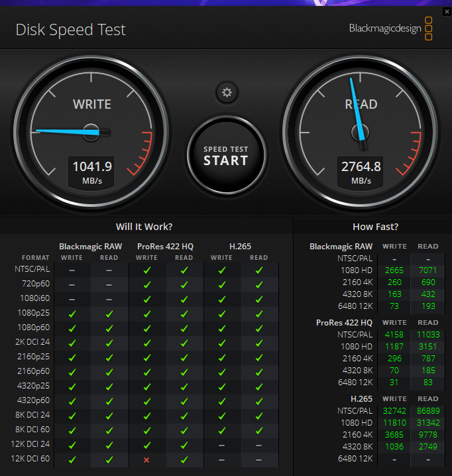This screenshot has width=452, height=476.
Task: Click the read speed value 2764.8
Action: click(361, 166)
